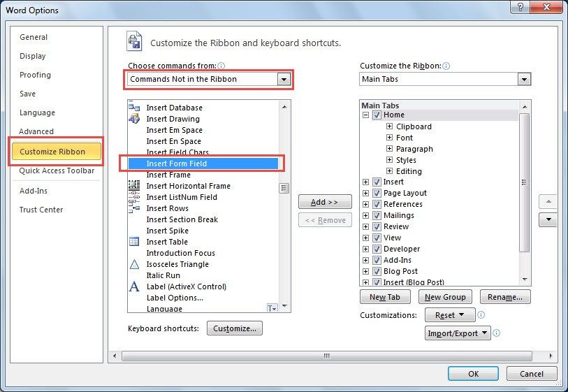Uncheck the Mailings checkbox

click(x=377, y=215)
